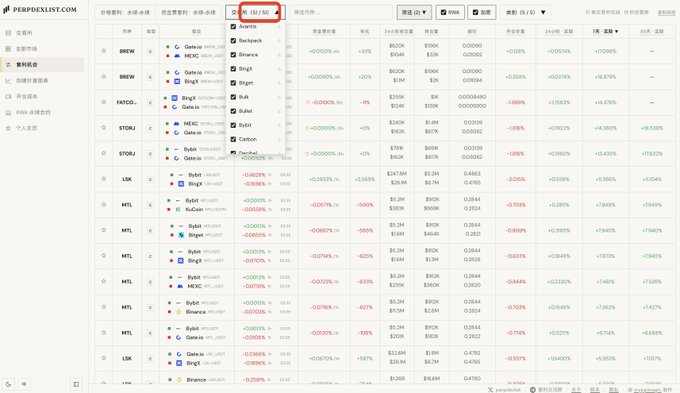Screen dimensions: 680x393
Task: Uncheck Bitget in the exchange list
Action: pos(233,83)
